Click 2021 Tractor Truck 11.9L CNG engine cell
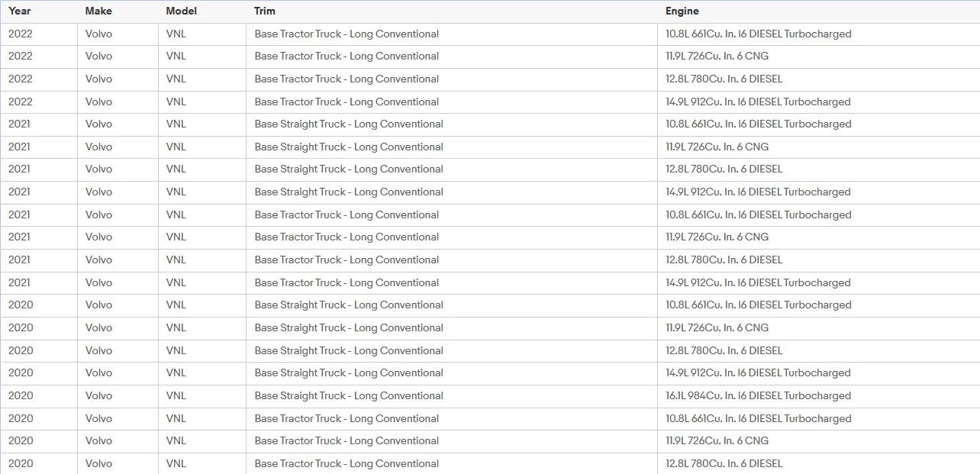Screen dimensions: 980x474 click(x=818, y=237)
